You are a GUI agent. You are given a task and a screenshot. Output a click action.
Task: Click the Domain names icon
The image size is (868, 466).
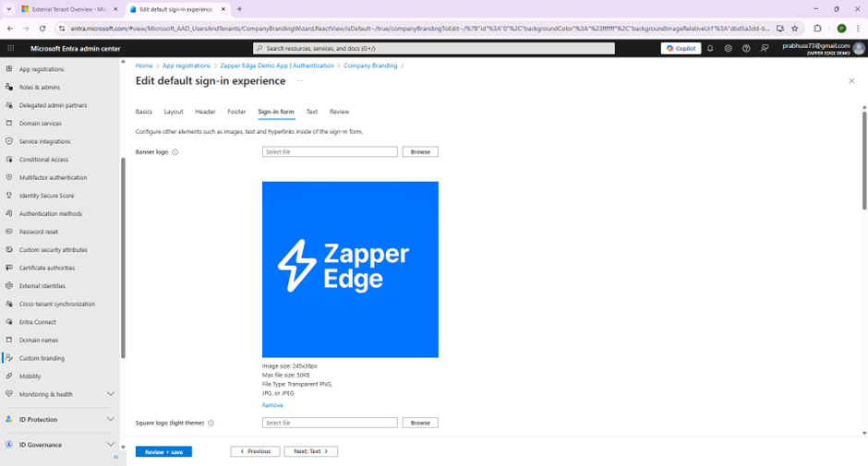pyautogui.click(x=9, y=340)
